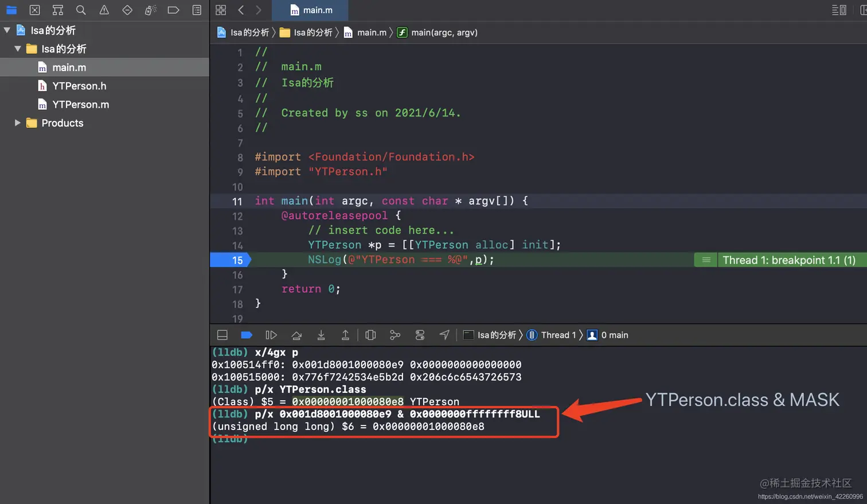Deactivate breakpoints in debug bar
The height and width of the screenshot is (504, 867).
(x=247, y=335)
